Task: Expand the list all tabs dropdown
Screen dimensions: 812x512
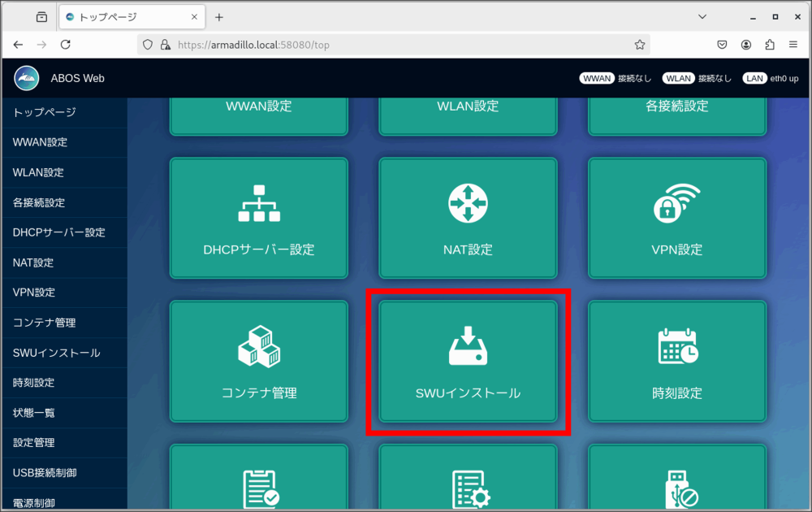Action: click(702, 16)
